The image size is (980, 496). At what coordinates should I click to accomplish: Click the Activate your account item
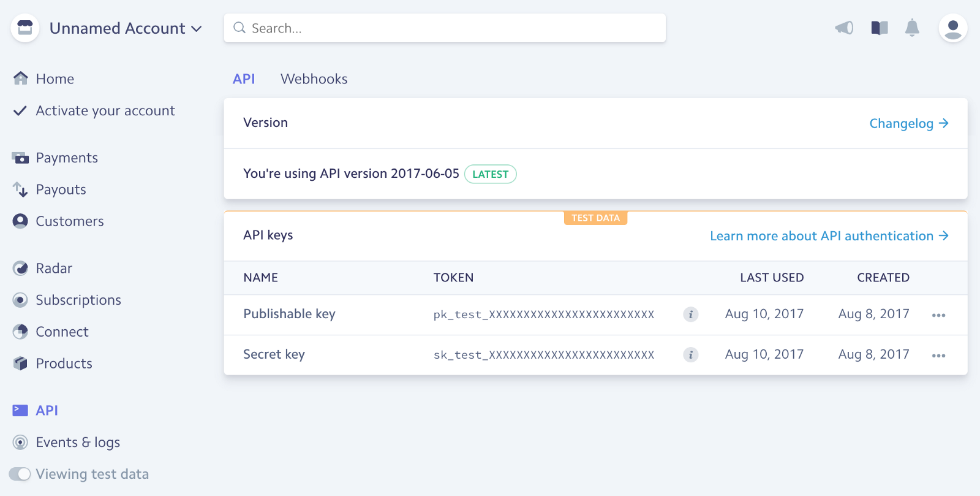point(105,111)
